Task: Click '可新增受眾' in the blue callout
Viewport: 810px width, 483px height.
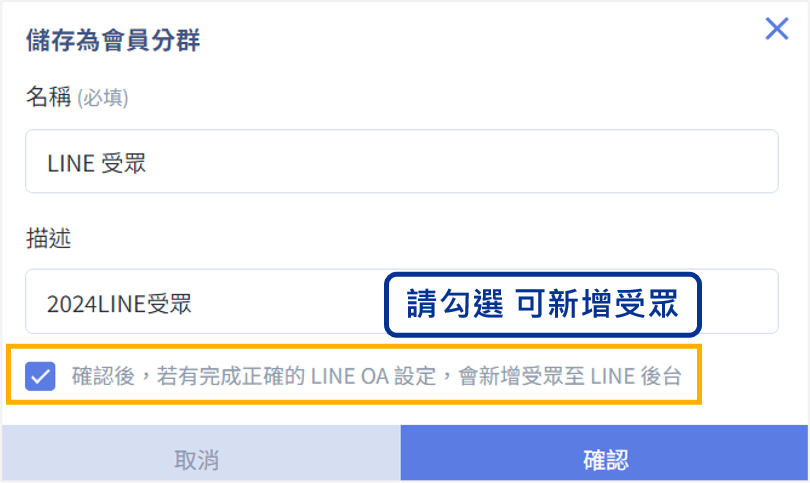Action: click(x=597, y=304)
